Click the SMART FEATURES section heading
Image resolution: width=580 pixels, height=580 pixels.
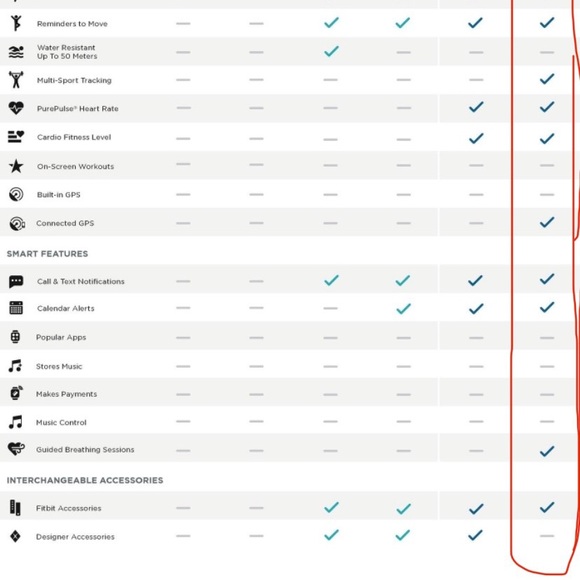coord(47,254)
